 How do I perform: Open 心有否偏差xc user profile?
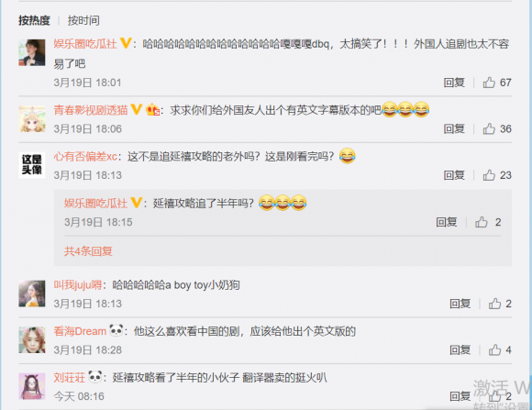(85, 157)
